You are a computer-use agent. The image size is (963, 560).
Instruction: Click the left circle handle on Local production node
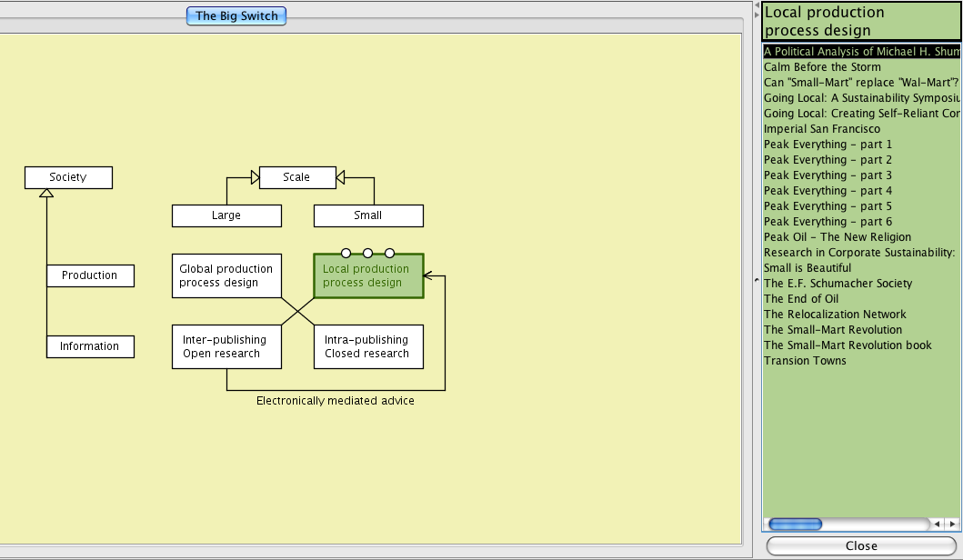click(346, 254)
